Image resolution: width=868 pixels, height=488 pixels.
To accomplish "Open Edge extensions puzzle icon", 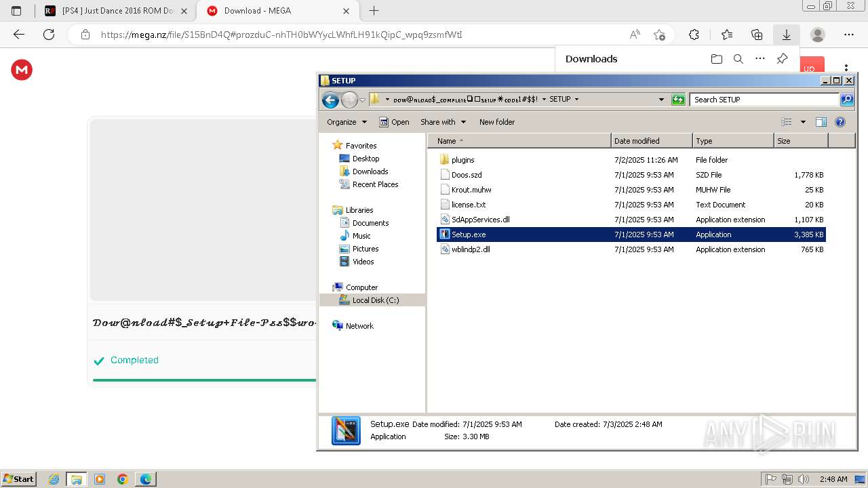I will pyautogui.click(x=694, y=35).
